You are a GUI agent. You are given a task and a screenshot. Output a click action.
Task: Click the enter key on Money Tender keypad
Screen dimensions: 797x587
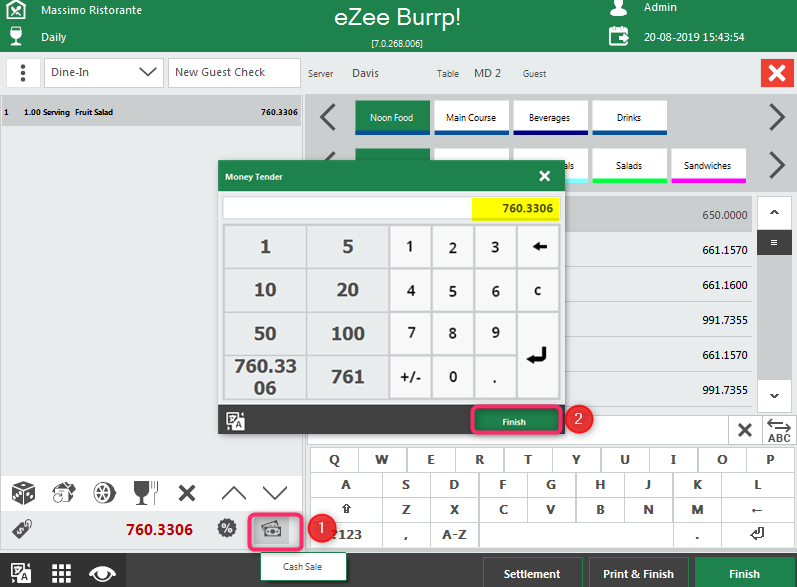(x=538, y=355)
